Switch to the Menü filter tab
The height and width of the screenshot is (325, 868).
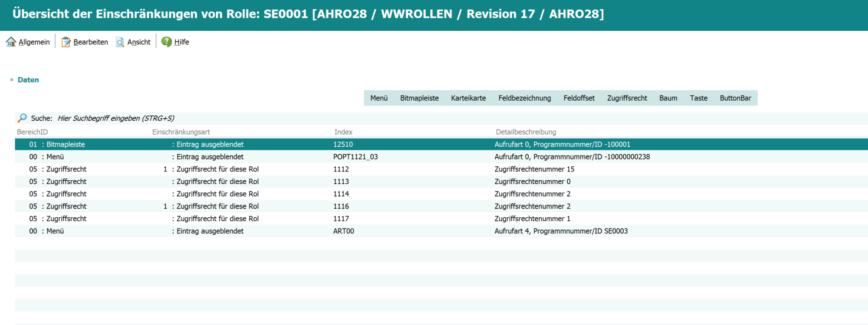click(x=379, y=98)
